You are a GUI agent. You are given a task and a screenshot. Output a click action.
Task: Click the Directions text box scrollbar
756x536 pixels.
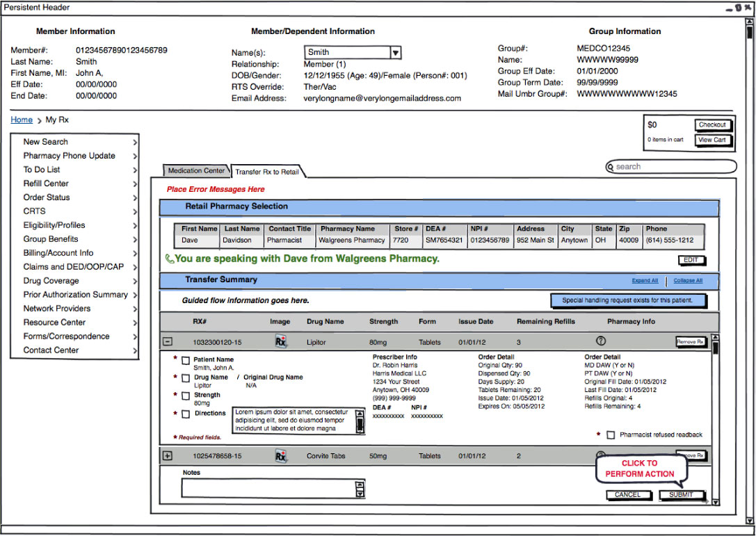coord(360,421)
